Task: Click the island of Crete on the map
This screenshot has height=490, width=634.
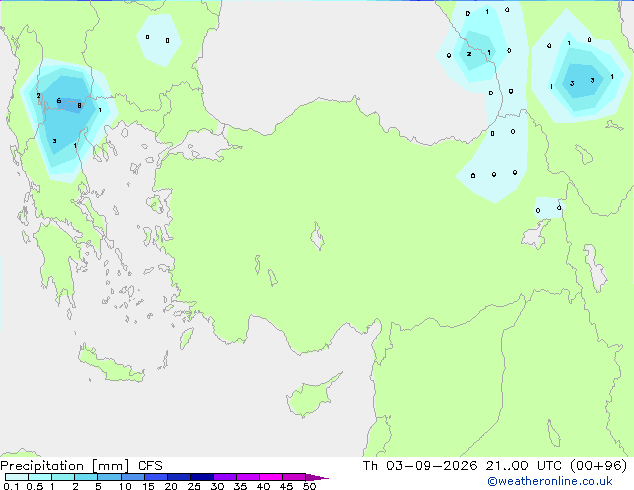Action: (110, 366)
